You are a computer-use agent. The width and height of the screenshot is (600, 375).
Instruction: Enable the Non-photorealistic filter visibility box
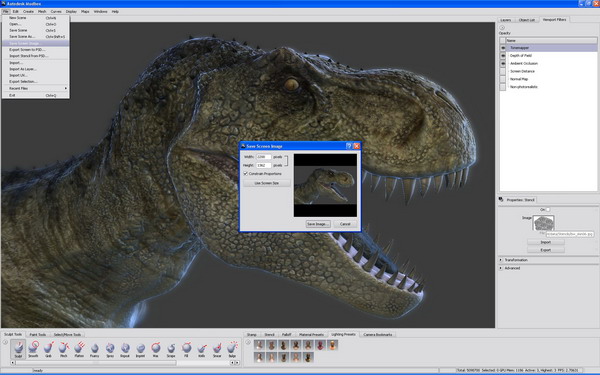(503, 87)
